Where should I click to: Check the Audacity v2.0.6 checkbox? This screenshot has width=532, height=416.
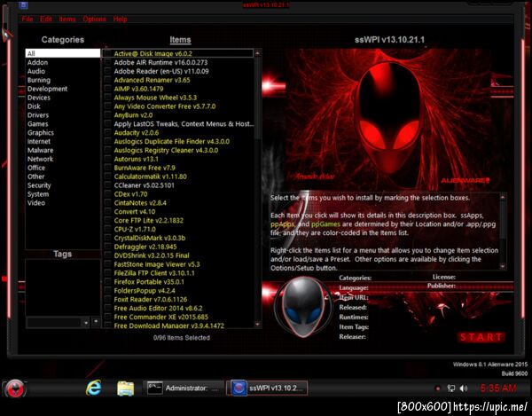107,133
